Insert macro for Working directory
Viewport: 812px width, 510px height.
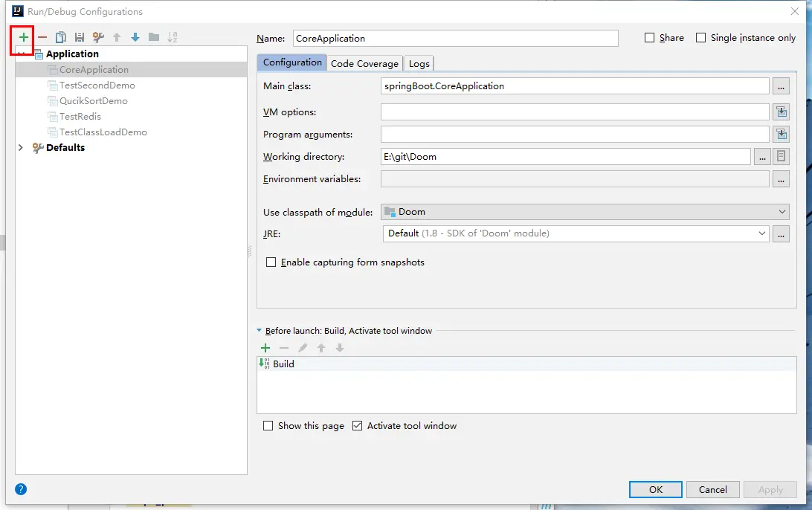point(781,156)
